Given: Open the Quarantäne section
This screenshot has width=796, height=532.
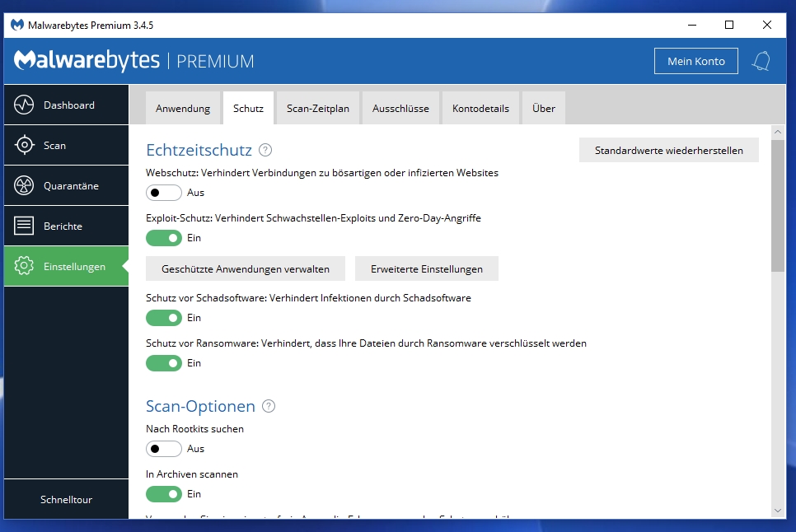Looking at the screenshot, I should (x=66, y=185).
